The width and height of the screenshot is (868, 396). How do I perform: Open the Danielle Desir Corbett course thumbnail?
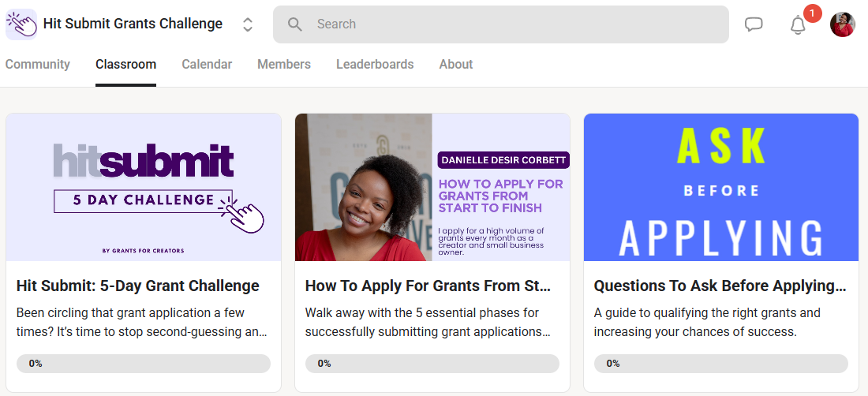[432, 187]
